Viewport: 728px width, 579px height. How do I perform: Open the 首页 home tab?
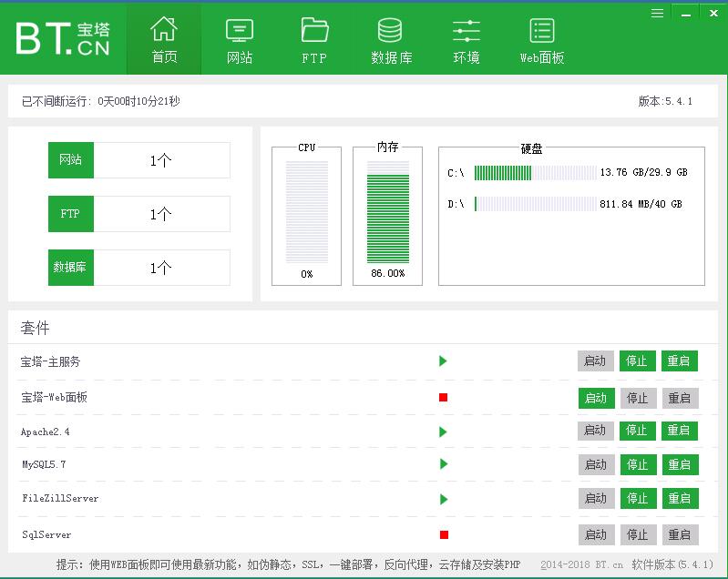pyautogui.click(x=164, y=40)
